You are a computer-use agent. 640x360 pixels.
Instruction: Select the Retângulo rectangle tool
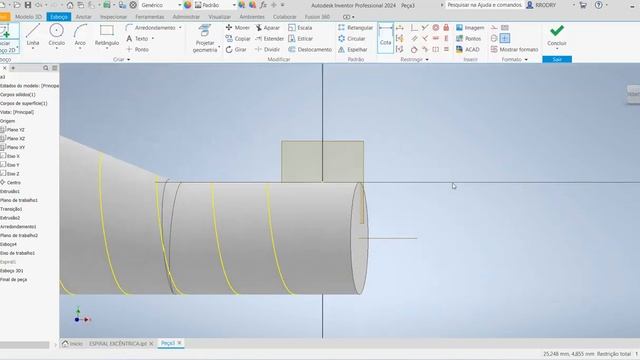[107, 35]
